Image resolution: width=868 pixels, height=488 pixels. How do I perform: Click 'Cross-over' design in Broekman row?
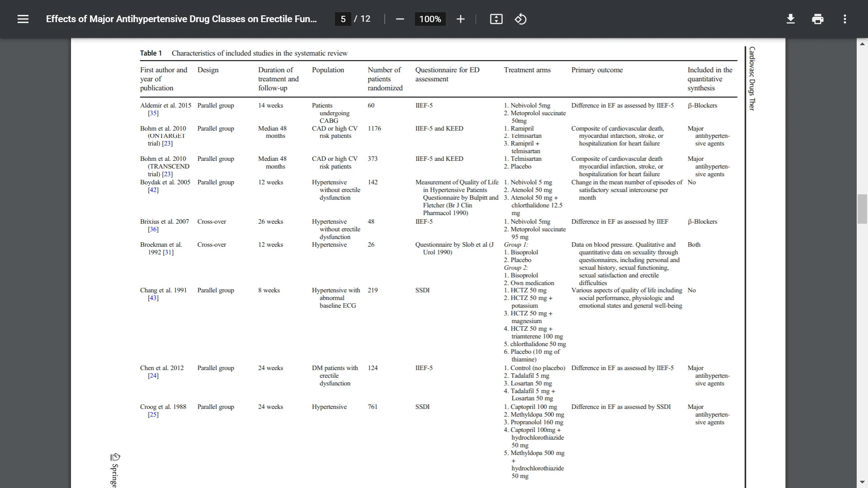pos(212,245)
